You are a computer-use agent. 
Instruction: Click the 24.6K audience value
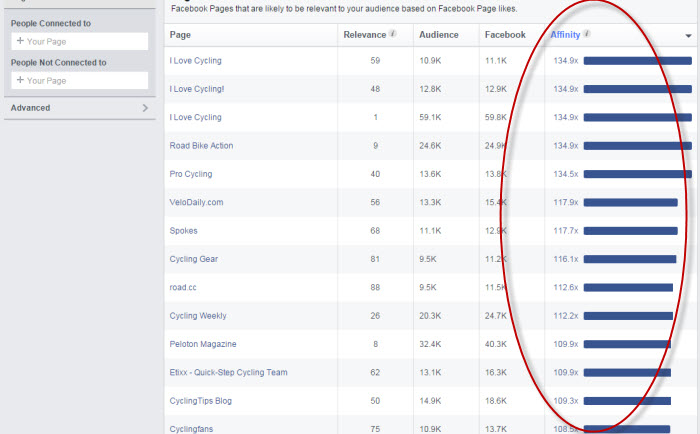[x=430, y=146]
